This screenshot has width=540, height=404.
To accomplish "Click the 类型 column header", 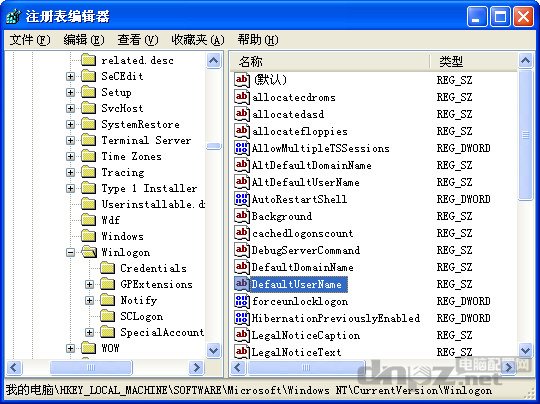I will (x=474, y=62).
